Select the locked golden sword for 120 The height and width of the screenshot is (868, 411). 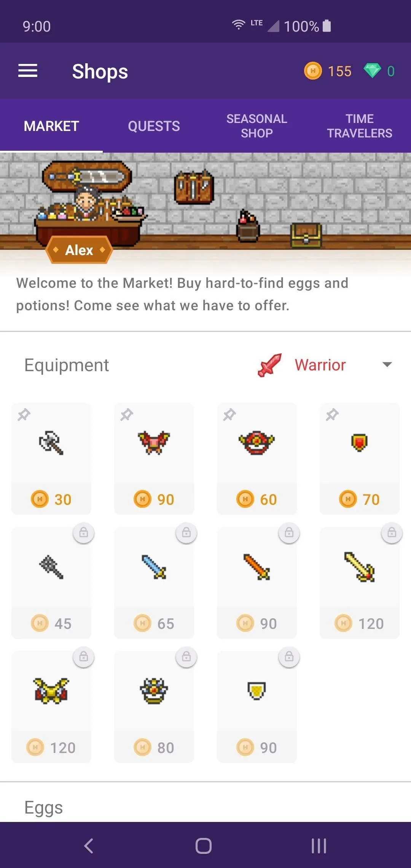[x=360, y=583]
